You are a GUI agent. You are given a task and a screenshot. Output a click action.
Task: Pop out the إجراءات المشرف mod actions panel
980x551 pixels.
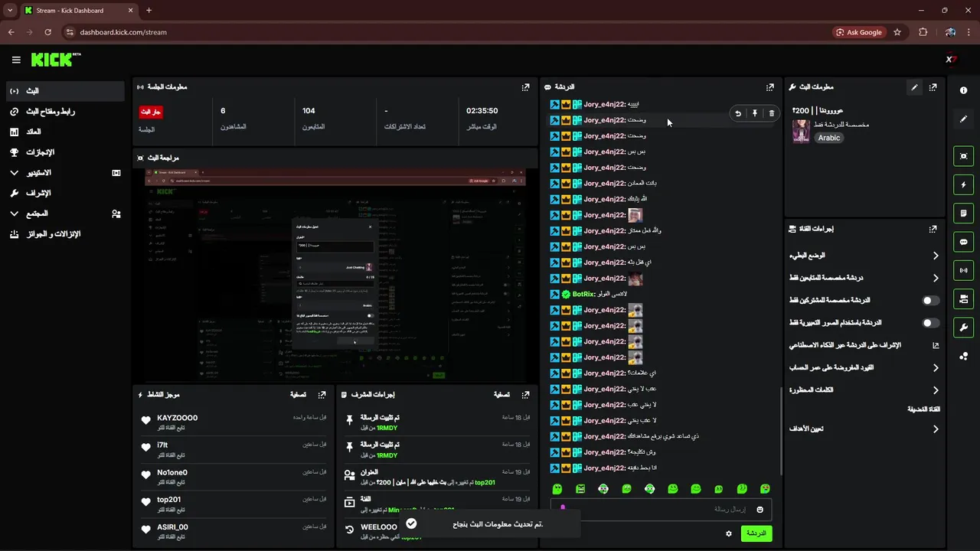(525, 395)
